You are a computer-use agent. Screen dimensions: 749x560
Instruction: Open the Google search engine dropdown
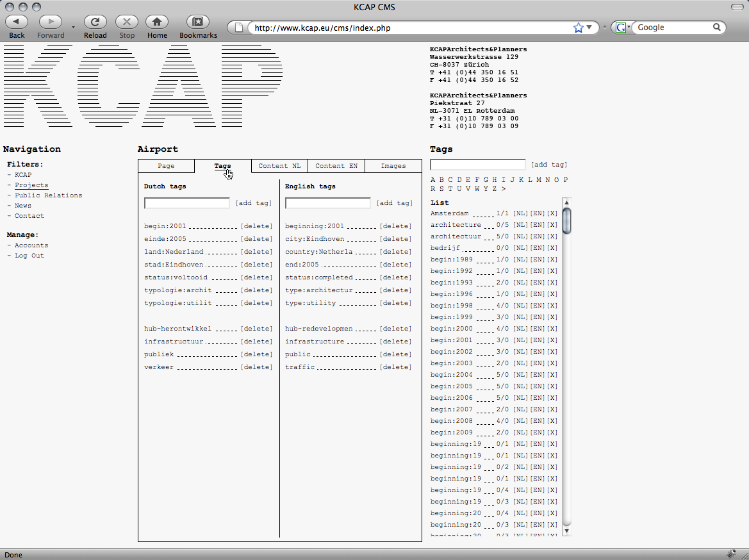[622, 28]
